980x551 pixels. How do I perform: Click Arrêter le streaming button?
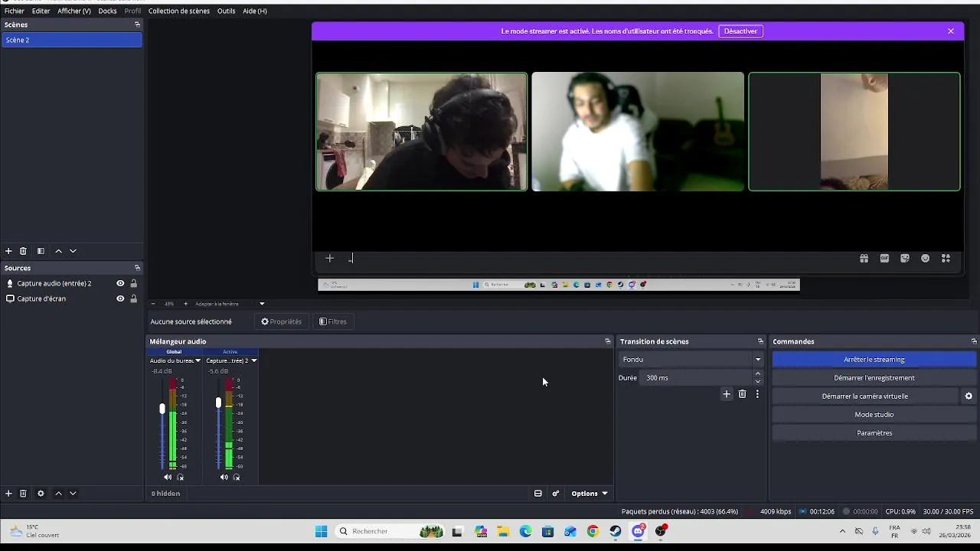click(x=874, y=360)
